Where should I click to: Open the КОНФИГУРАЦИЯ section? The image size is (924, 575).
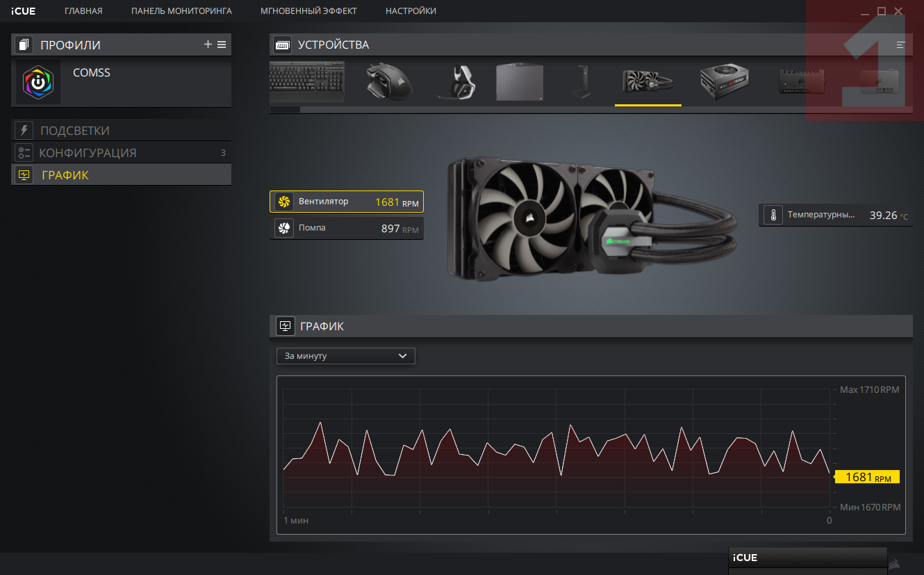pyautogui.click(x=121, y=152)
